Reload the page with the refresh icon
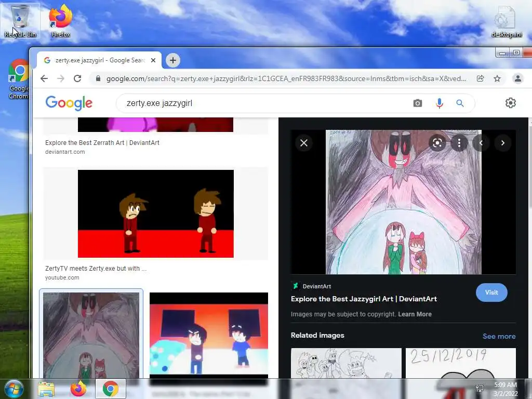Screen dimensions: 532x399 click(x=77, y=79)
